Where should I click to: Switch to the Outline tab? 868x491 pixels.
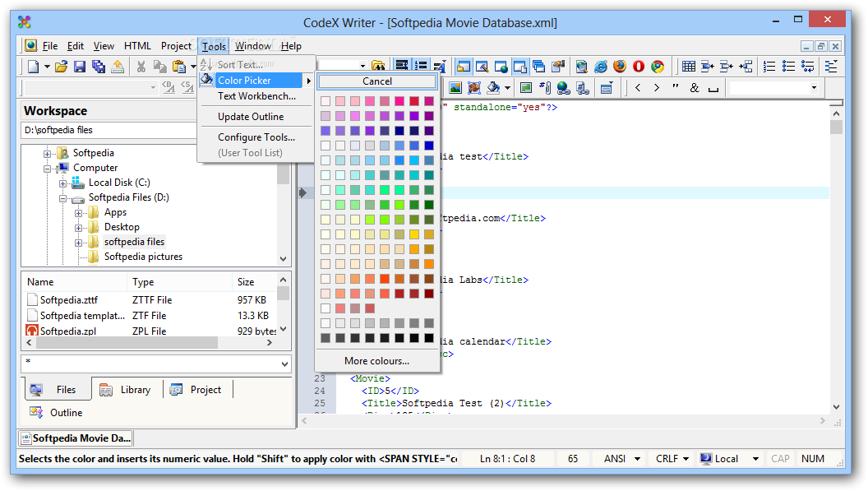pyautogui.click(x=57, y=412)
